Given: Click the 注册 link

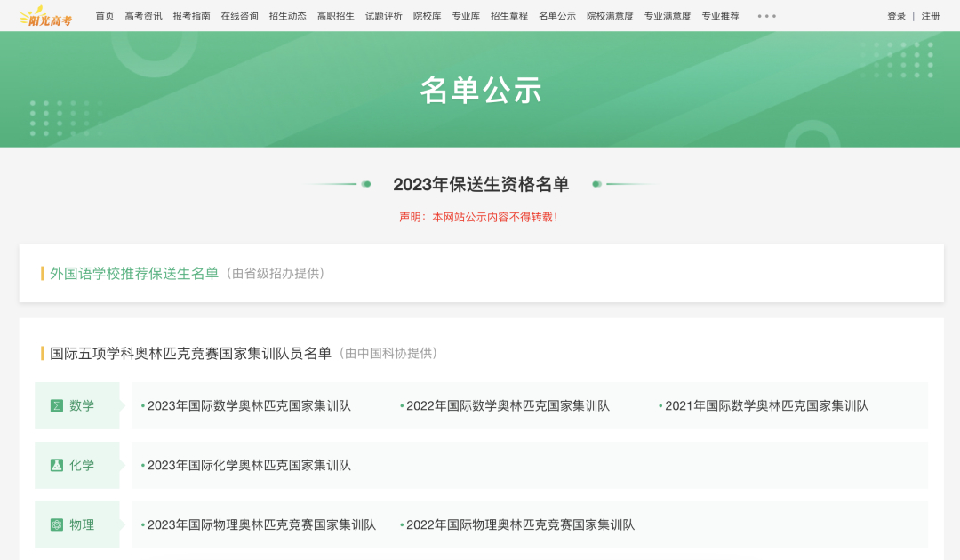Looking at the screenshot, I should point(931,16).
